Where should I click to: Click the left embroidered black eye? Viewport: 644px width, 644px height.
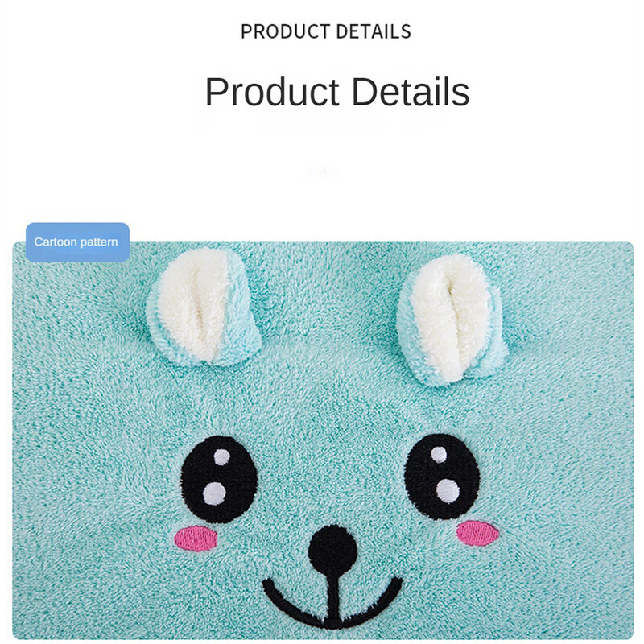tap(219, 479)
